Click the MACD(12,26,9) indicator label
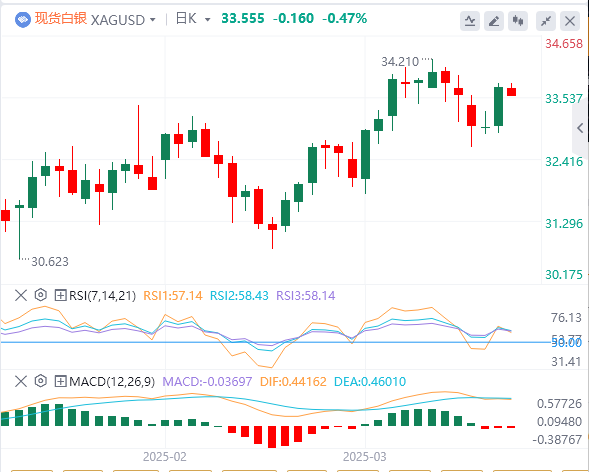Screen dimensions: 589x472 112,382
